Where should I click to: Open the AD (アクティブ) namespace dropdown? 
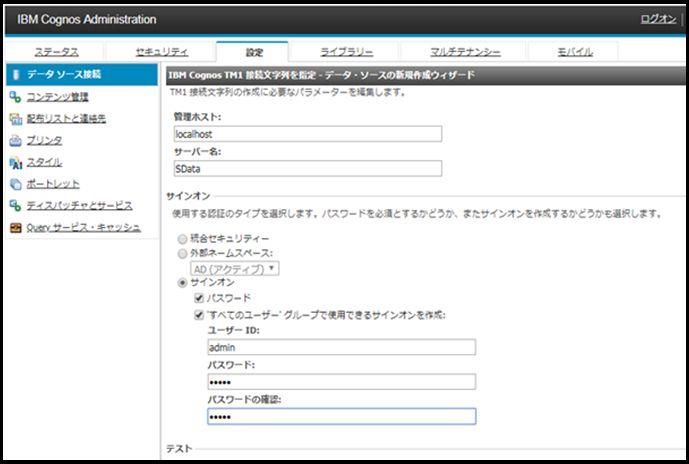[235, 268]
